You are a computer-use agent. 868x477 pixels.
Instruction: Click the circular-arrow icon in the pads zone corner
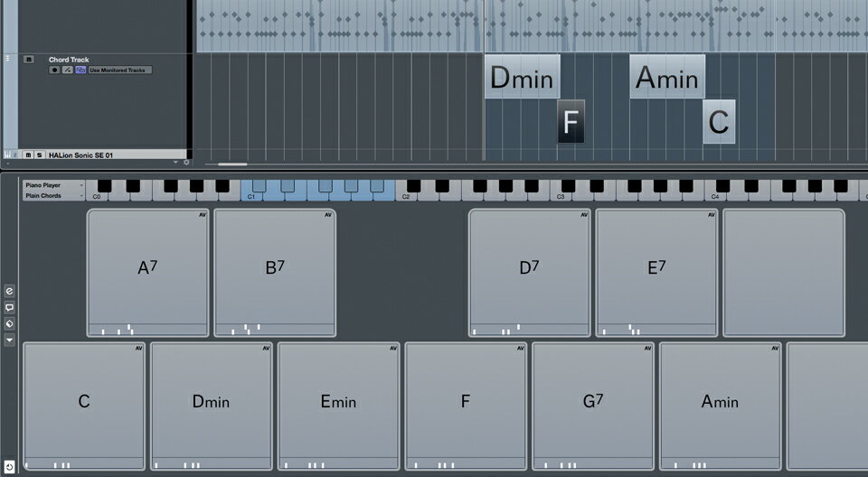pos(9,467)
